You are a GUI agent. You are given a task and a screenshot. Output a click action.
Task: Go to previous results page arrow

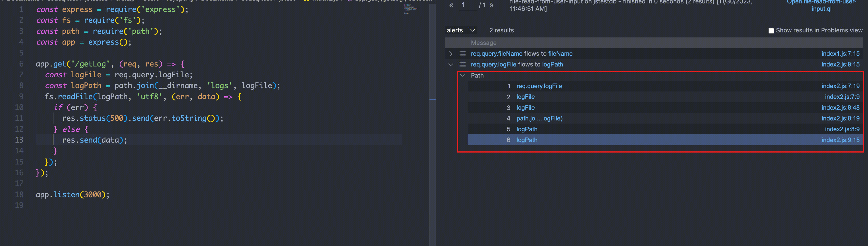point(451,5)
